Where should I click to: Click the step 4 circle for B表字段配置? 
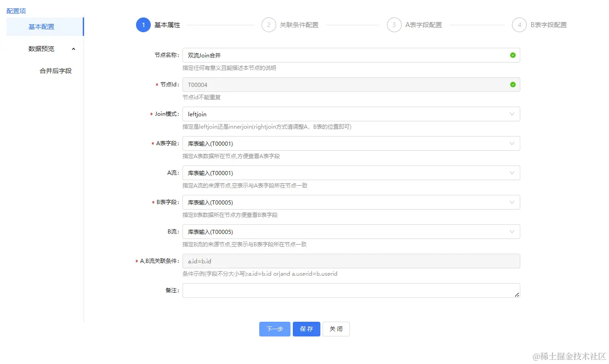click(519, 25)
